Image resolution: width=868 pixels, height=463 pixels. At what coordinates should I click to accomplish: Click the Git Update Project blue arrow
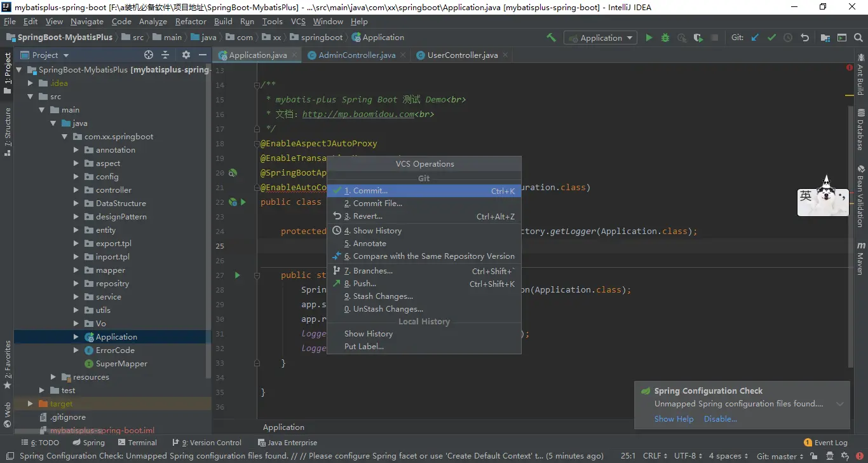[755, 38]
